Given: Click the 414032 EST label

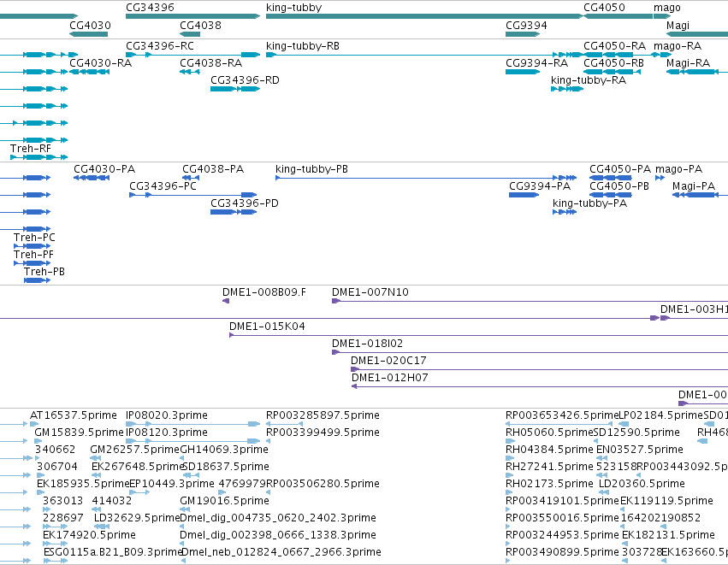Looking at the screenshot, I should tap(111, 501).
